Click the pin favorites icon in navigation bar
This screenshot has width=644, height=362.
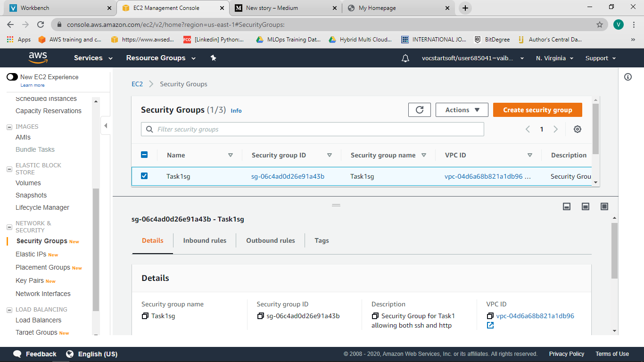(213, 58)
